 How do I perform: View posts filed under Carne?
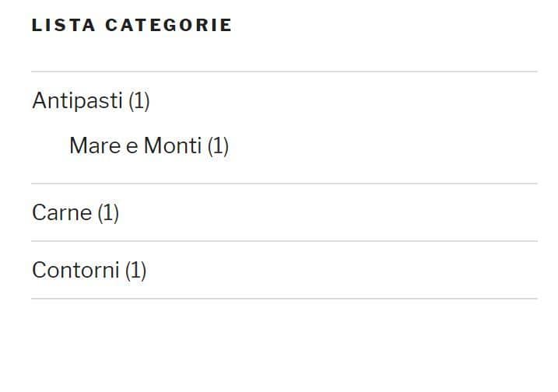pos(62,213)
